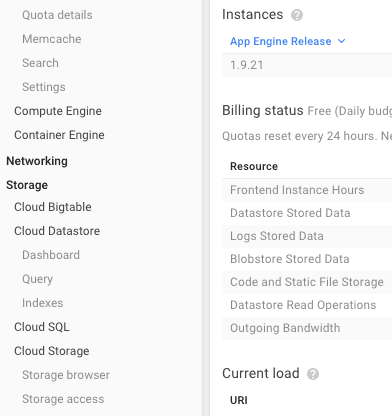Screen dimensions: 392x416
Task: Open Cloud Bigtable
Action: pyautogui.click(x=53, y=207)
